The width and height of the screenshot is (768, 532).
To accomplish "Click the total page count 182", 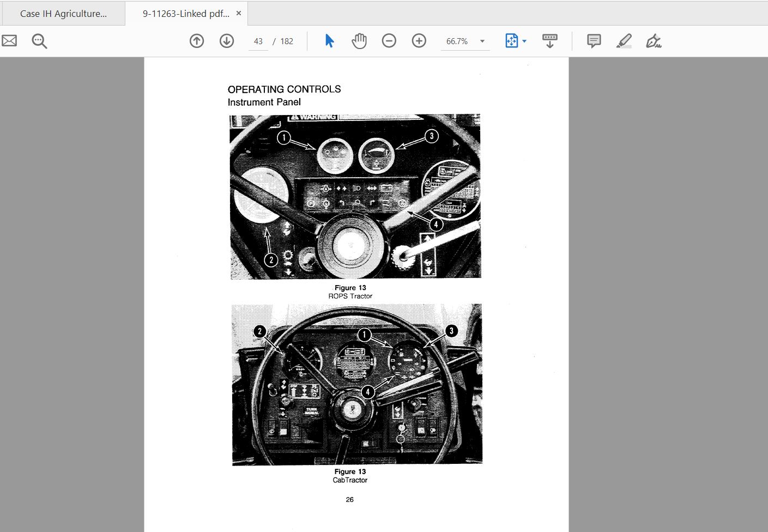I will pyautogui.click(x=287, y=41).
